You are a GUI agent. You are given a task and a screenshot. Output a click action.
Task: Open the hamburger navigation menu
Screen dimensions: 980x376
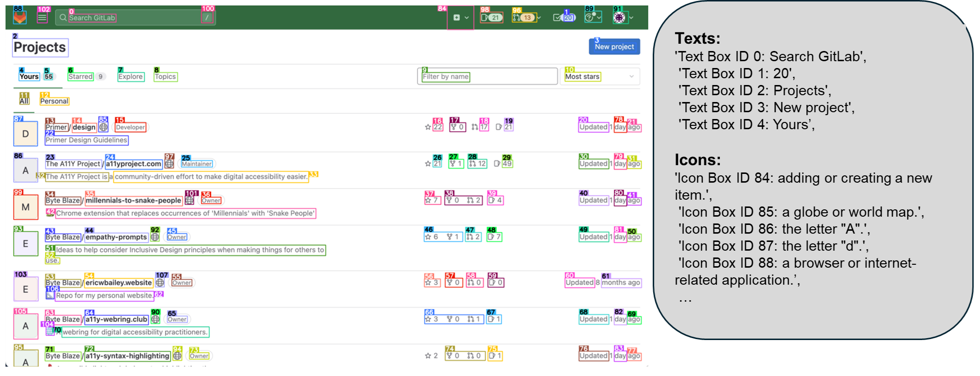tap(42, 18)
